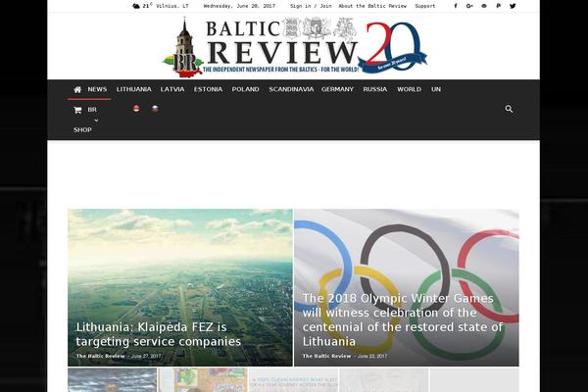Open the clean energy boat thumbnail

(x=294, y=380)
